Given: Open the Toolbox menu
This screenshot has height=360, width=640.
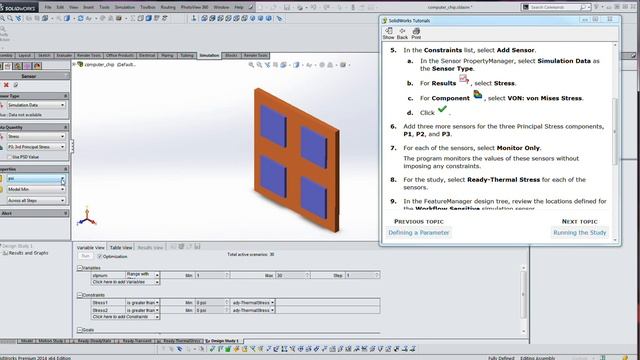Looking at the screenshot, I should click(148, 7).
